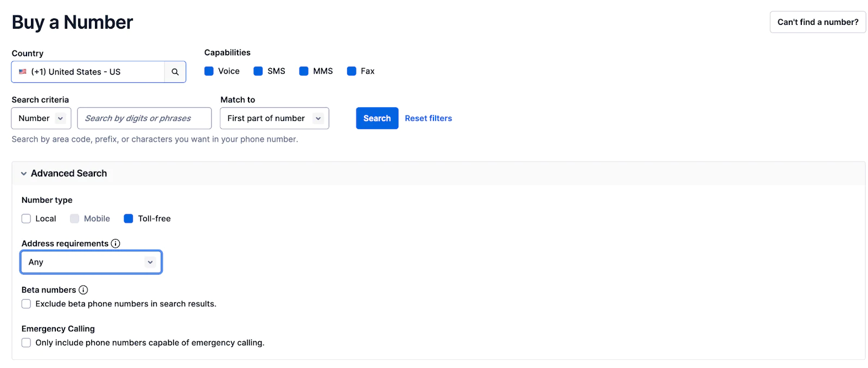Click the country search magnifier icon

click(175, 72)
